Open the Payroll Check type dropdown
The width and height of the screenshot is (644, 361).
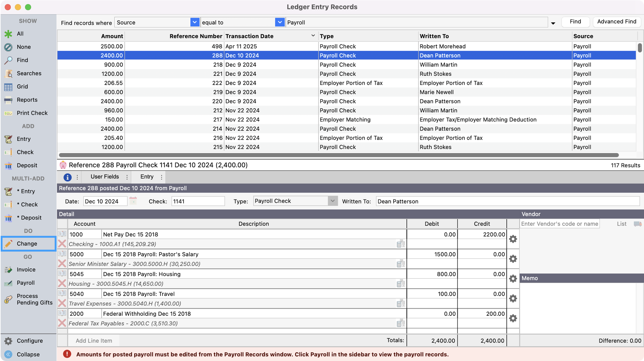point(332,201)
